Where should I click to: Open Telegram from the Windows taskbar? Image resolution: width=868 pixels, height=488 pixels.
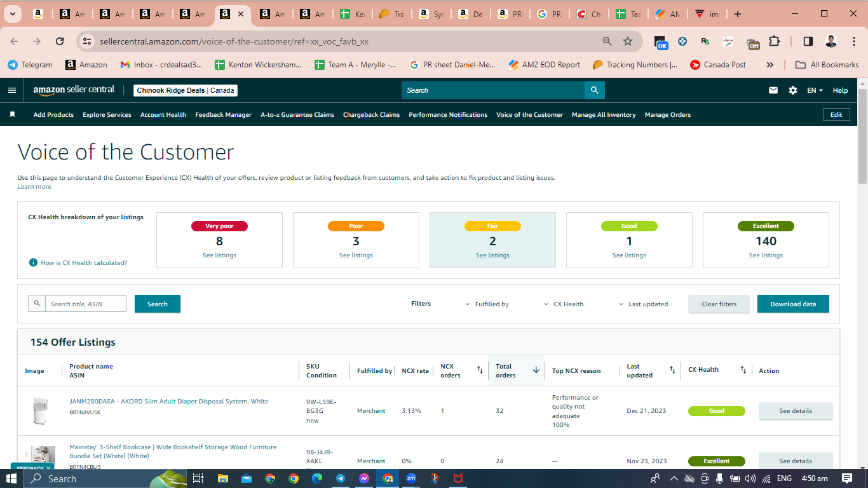(x=341, y=478)
